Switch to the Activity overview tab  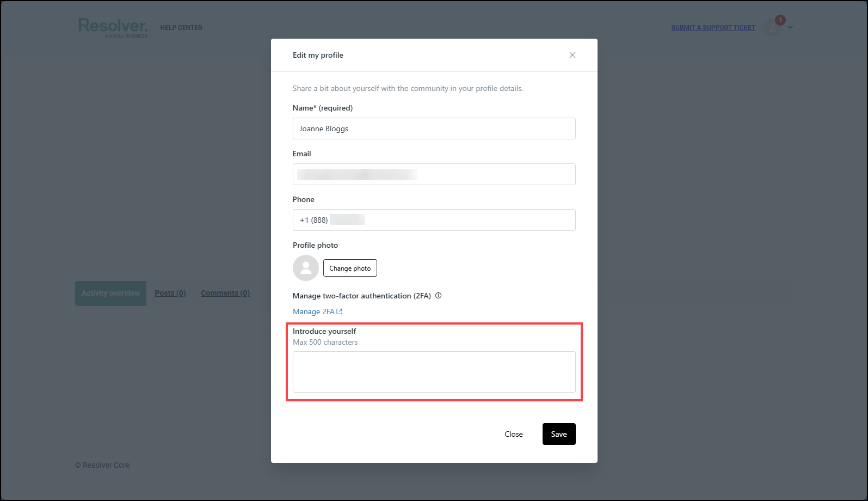110,293
